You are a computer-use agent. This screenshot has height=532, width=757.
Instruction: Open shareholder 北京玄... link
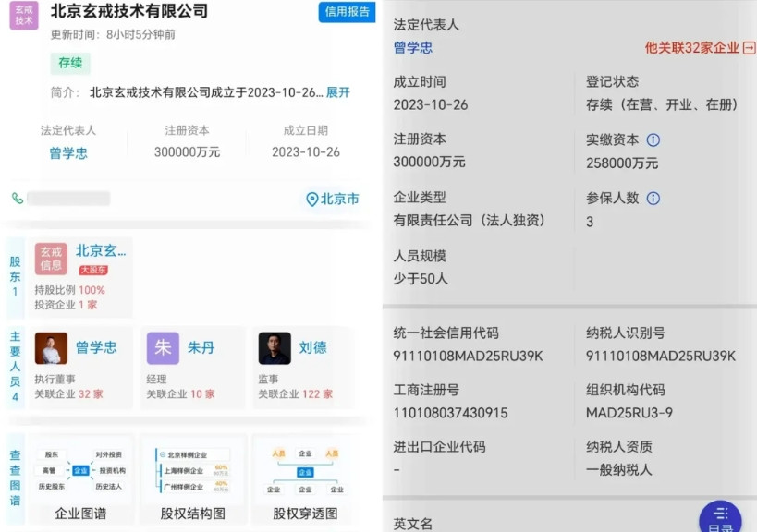pyautogui.click(x=101, y=251)
